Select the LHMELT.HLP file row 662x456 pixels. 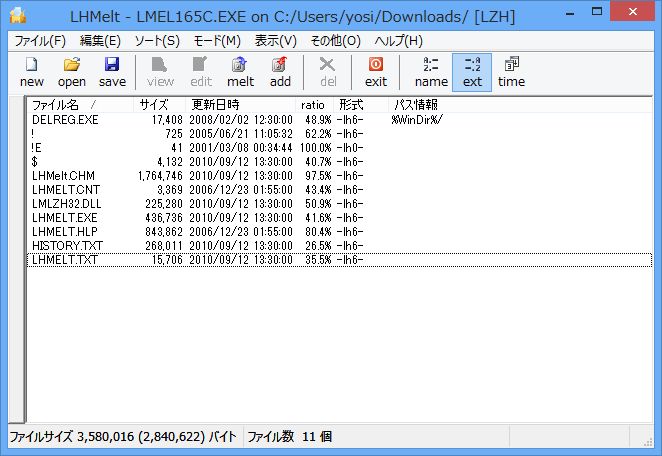click(339, 231)
